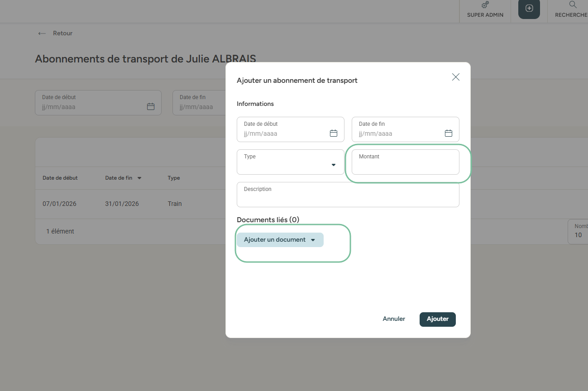
Task: Select the Date de début column header
Action: click(x=60, y=178)
